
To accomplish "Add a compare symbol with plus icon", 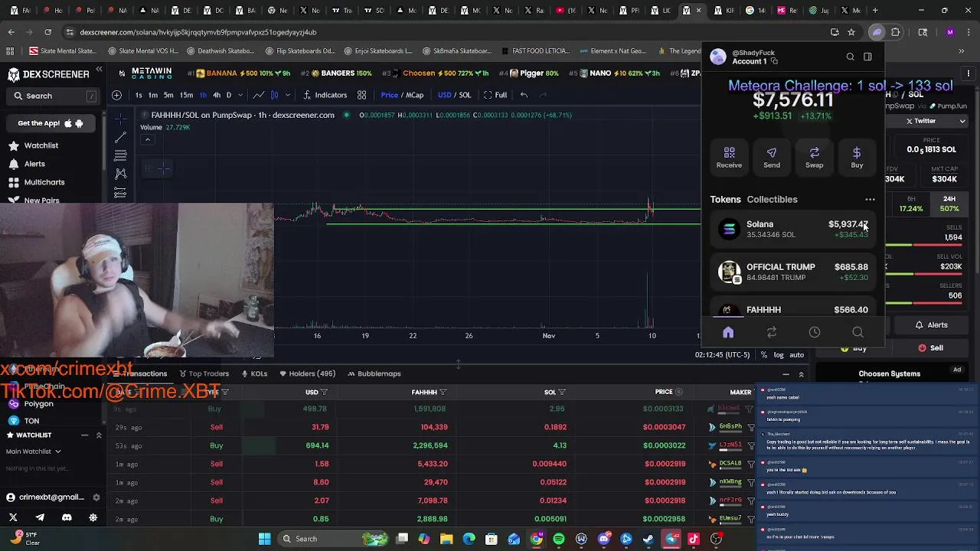I will 116,95.
